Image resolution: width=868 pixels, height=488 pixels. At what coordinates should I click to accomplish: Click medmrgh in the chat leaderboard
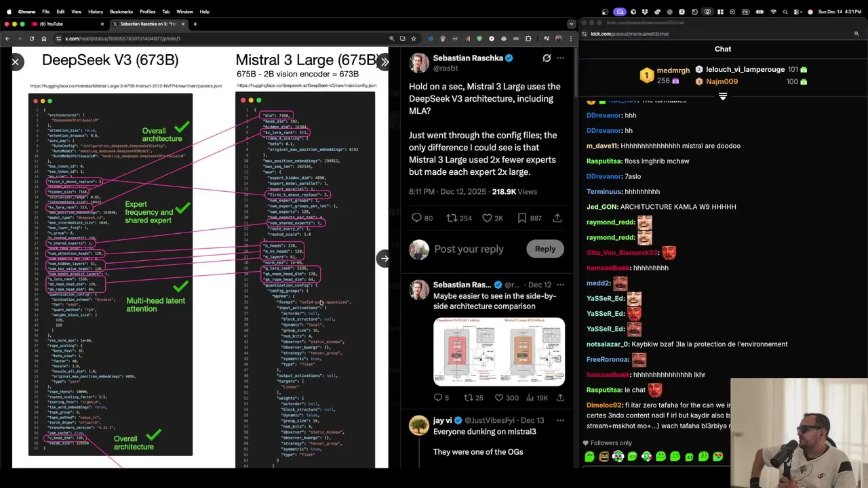tap(673, 70)
